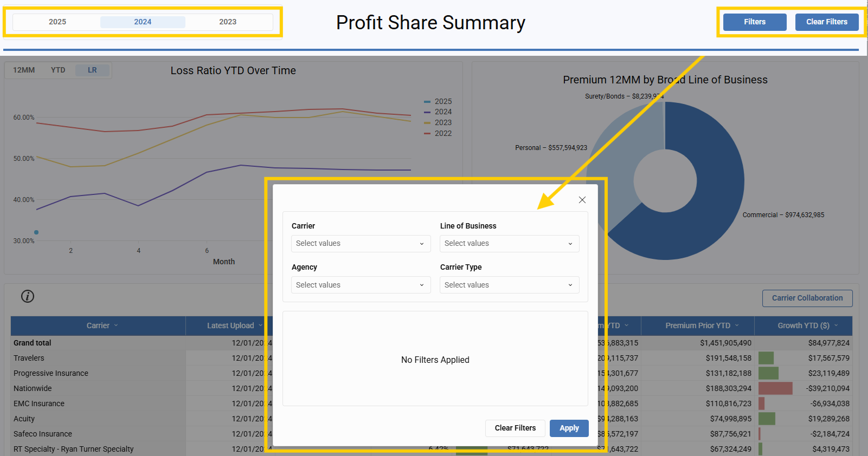The height and width of the screenshot is (456, 868).
Task: Click the No Filters Applied message
Action: [435, 360]
